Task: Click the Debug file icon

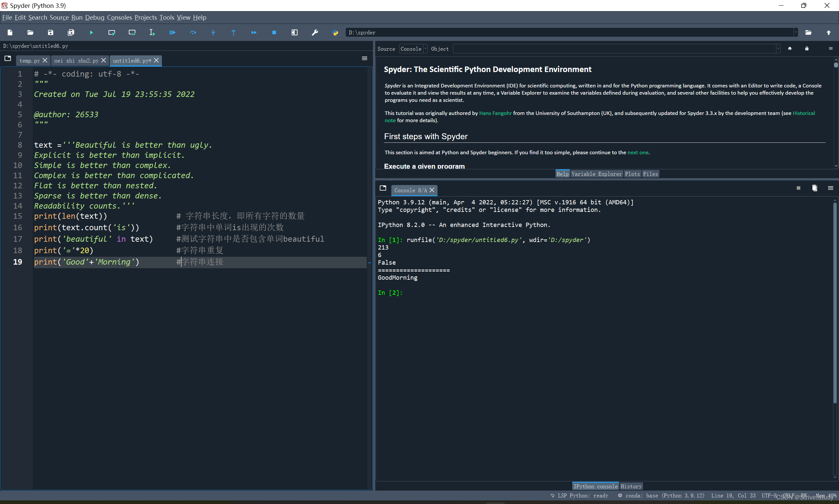Action: pyautogui.click(x=172, y=33)
